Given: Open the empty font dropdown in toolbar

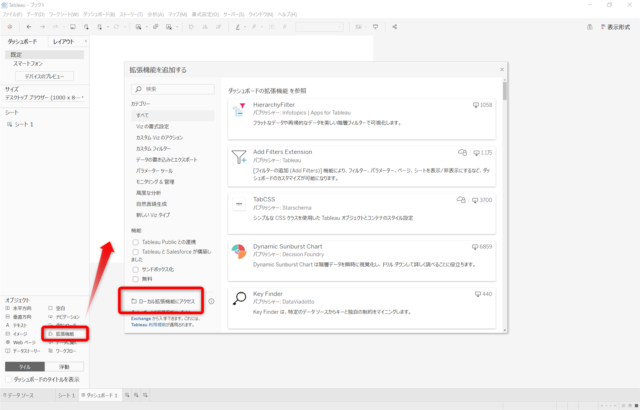Looking at the screenshot, I should pyautogui.click(x=319, y=27).
